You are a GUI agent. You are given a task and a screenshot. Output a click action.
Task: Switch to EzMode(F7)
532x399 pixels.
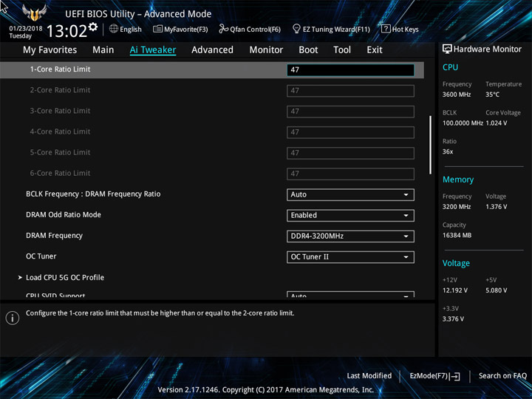click(434, 376)
